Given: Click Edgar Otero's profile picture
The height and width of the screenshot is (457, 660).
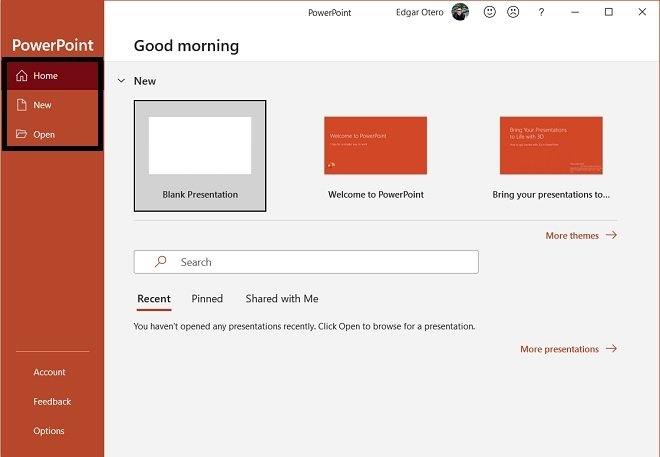Looking at the screenshot, I should point(460,12).
